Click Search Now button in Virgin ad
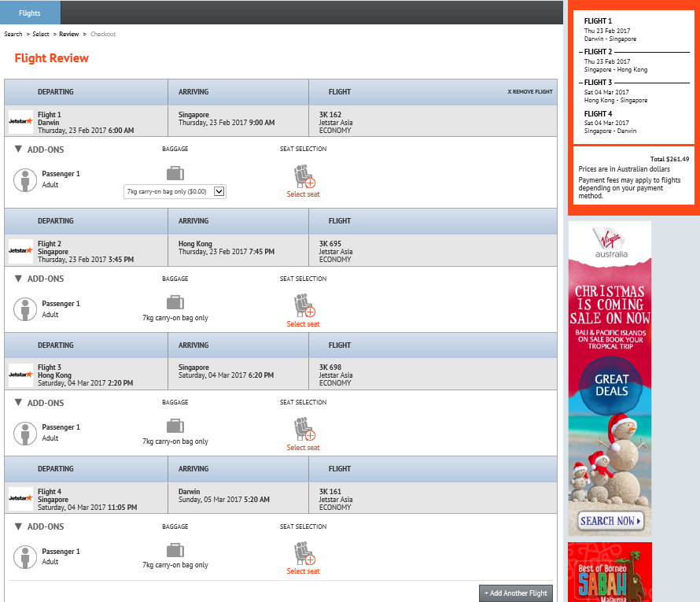Viewport: 700px width, 602px height. (x=610, y=521)
